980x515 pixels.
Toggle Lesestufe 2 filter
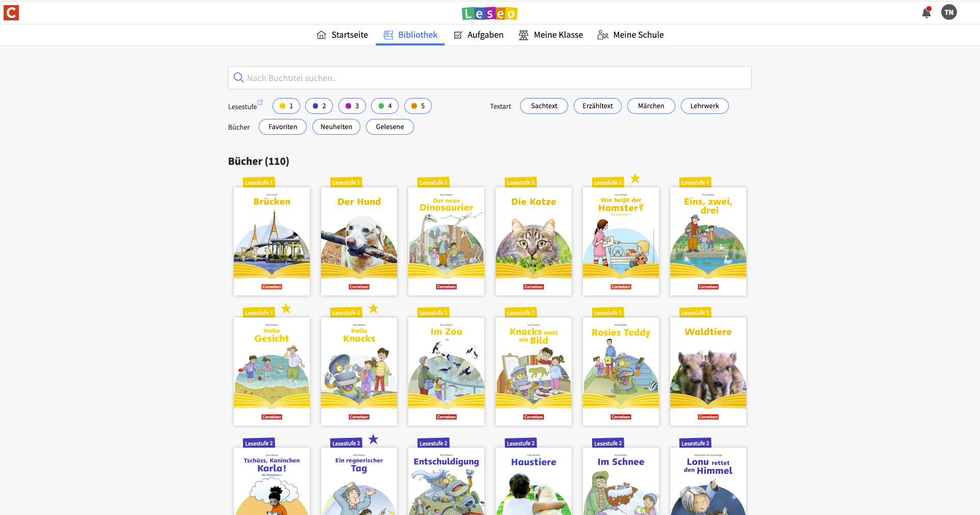319,106
